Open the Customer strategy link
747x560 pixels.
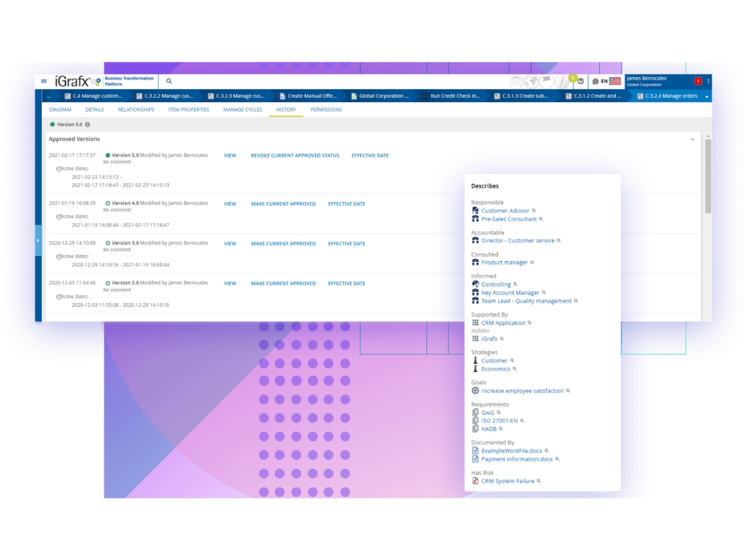pos(494,361)
